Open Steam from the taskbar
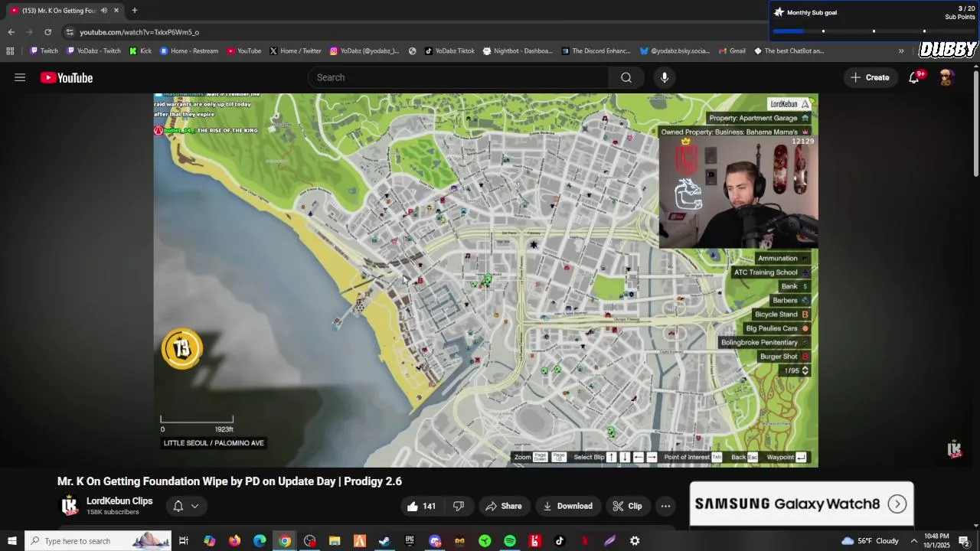 coord(384,541)
